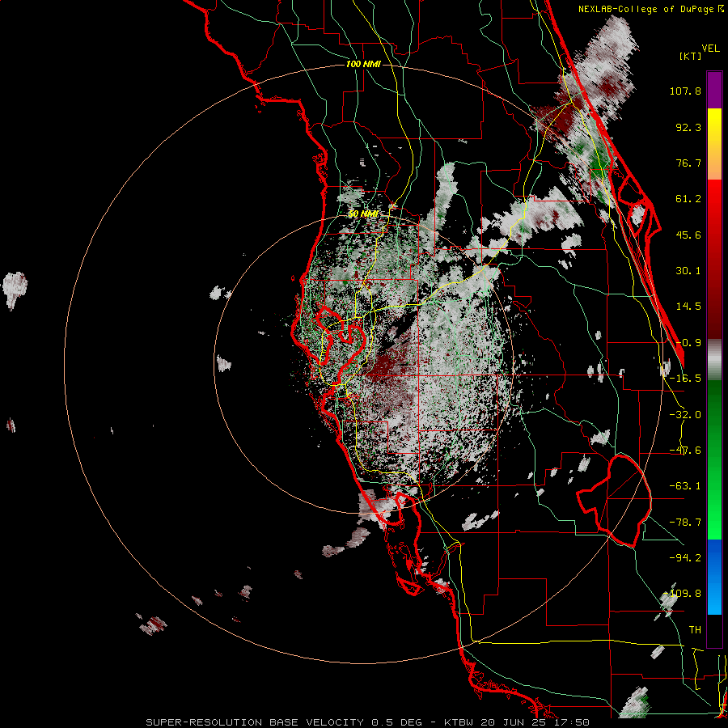Viewport: 728px width, 728px height.
Task: Click the blue segment of velocity color bar
Action: 714,577
